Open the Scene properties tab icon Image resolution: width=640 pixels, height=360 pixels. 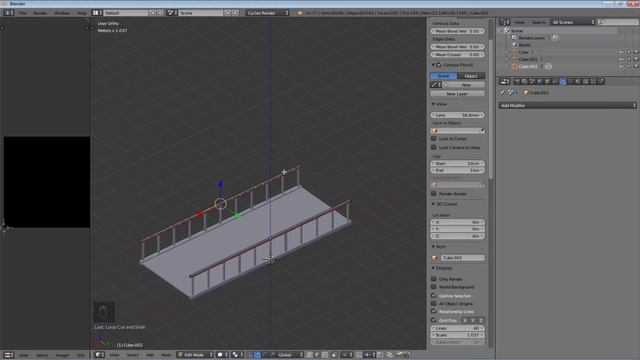point(532,82)
